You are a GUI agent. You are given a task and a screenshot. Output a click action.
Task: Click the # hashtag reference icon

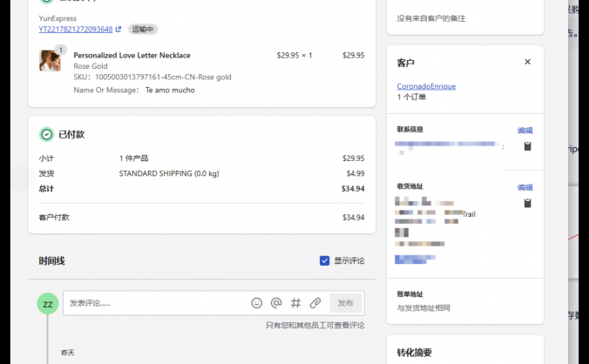(295, 303)
